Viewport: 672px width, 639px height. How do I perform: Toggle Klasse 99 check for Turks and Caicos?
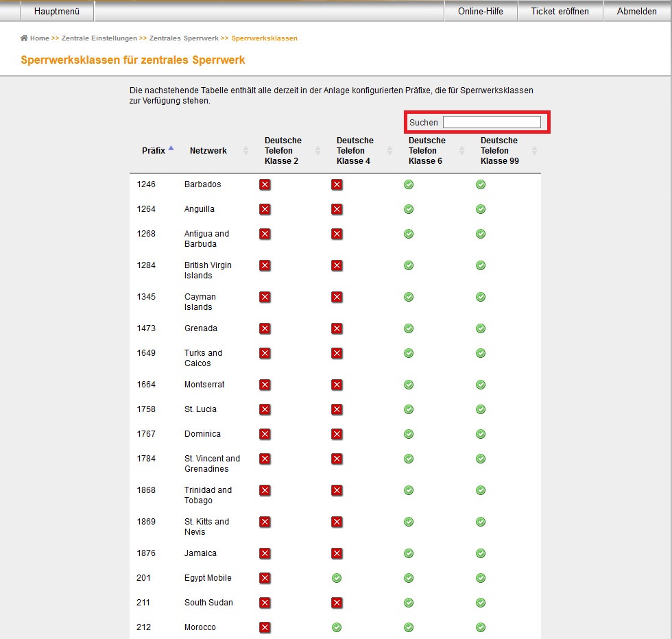(x=481, y=354)
